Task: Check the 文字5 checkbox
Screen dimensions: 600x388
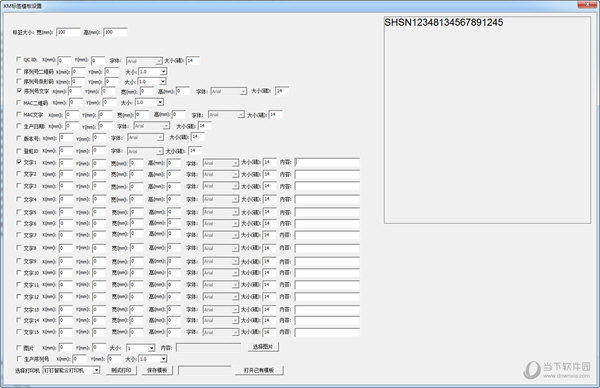Action: pos(18,212)
